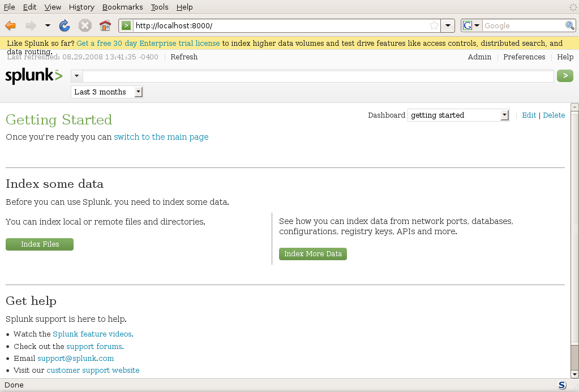Click the dashboard Edit link
579x392 pixels.
pyautogui.click(x=529, y=115)
